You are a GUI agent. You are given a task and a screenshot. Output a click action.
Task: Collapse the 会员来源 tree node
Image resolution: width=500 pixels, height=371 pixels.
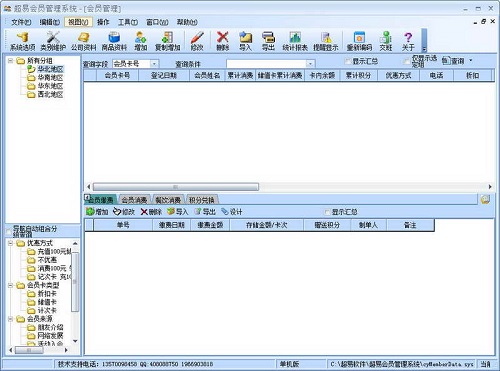[11, 319]
